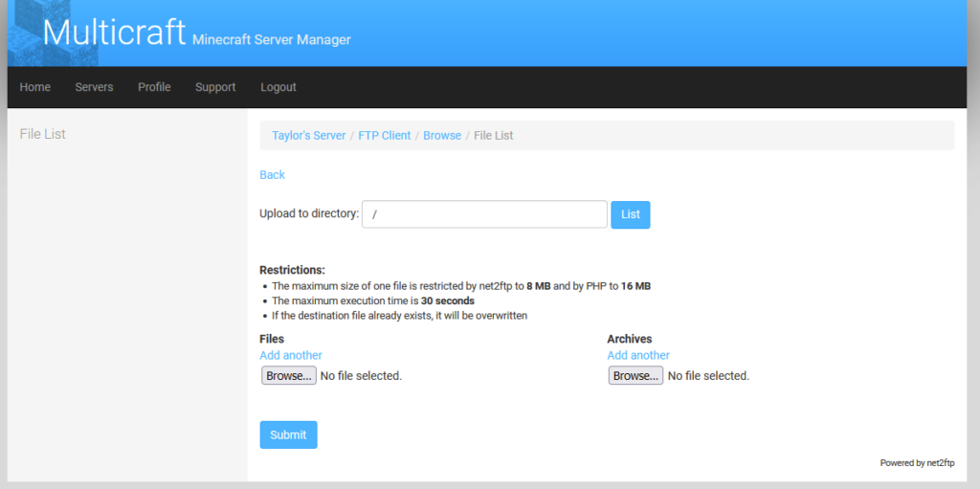Click the Archives section heading
The height and width of the screenshot is (489, 980).
[630, 339]
